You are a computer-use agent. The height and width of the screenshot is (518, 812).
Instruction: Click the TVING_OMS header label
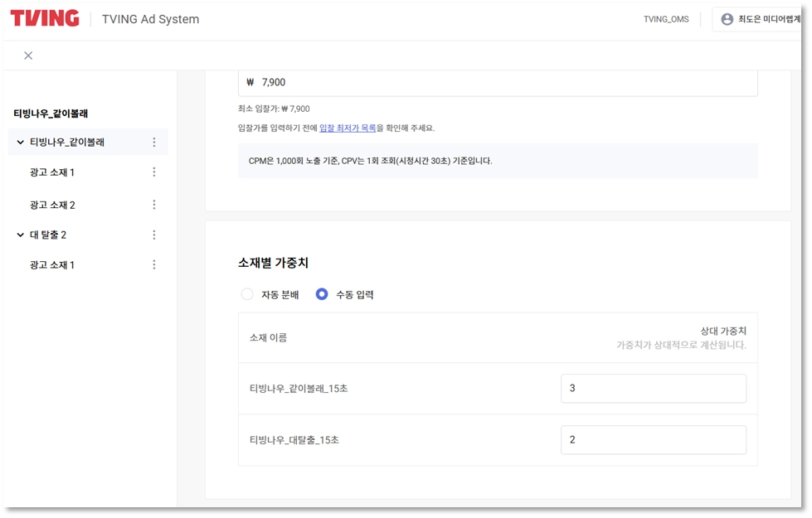tap(666, 19)
